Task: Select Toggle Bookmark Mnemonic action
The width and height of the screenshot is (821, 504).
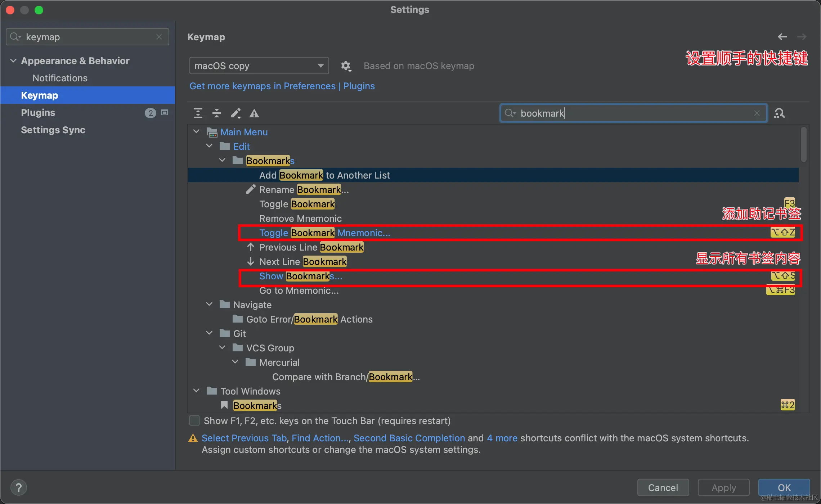Action: click(324, 233)
